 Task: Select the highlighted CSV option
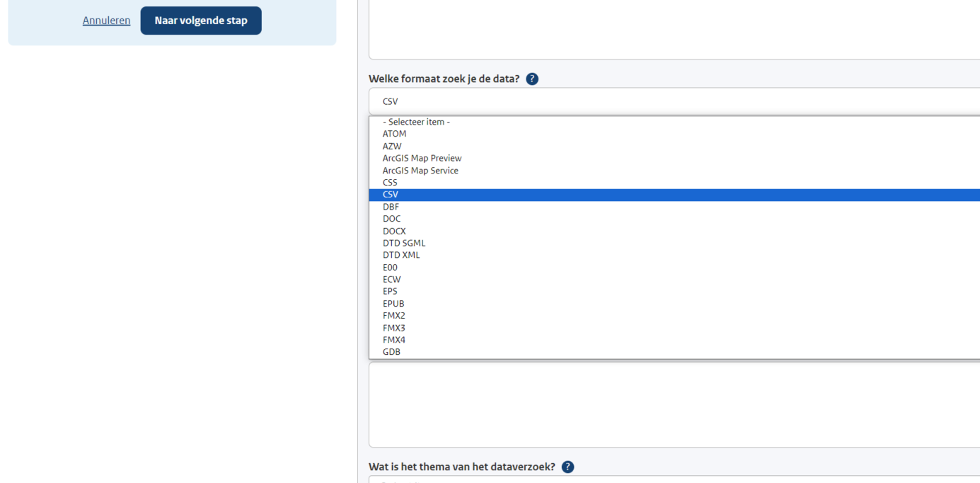(x=391, y=195)
